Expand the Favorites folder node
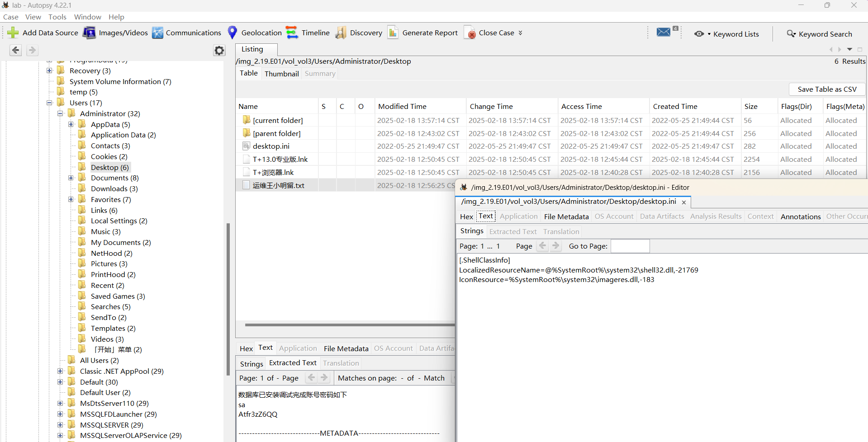 pos(71,199)
